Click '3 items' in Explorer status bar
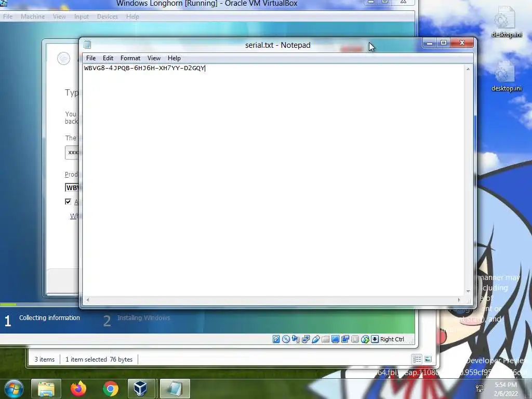532x399 pixels. coord(45,360)
